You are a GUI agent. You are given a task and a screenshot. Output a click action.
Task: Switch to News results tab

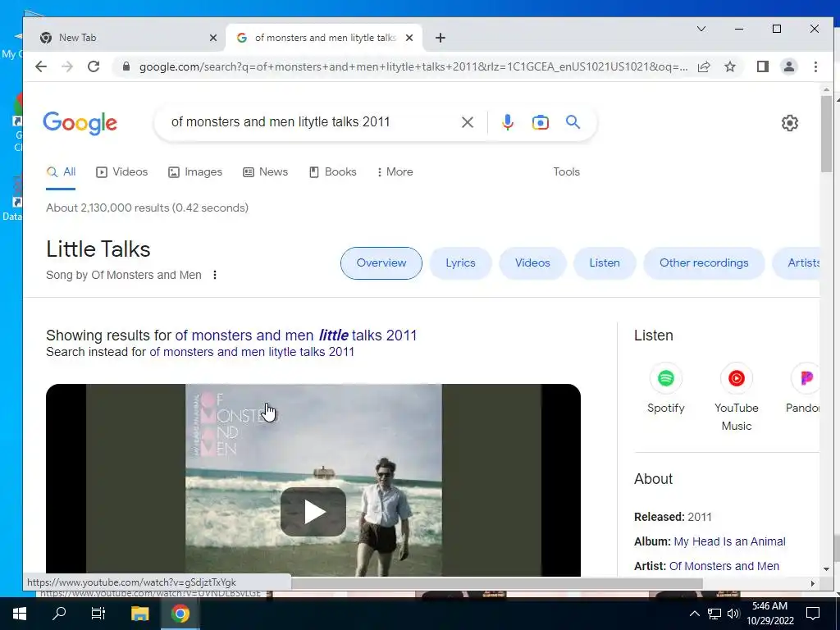pyautogui.click(x=265, y=172)
